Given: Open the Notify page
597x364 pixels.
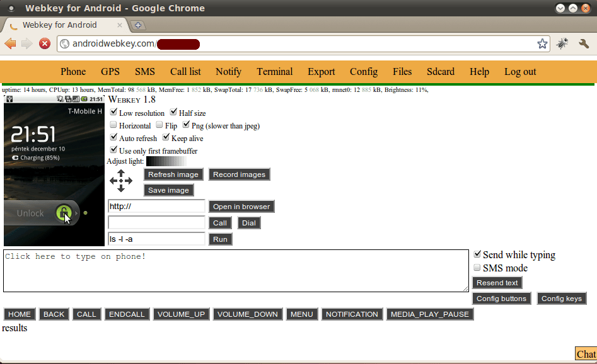Looking at the screenshot, I should tap(228, 72).
